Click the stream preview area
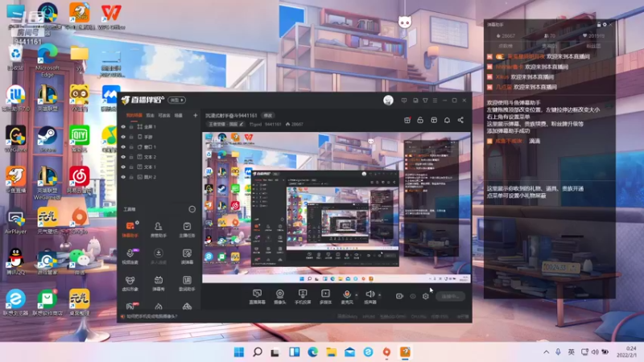This screenshot has height=362, width=644. [x=336, y=208]
